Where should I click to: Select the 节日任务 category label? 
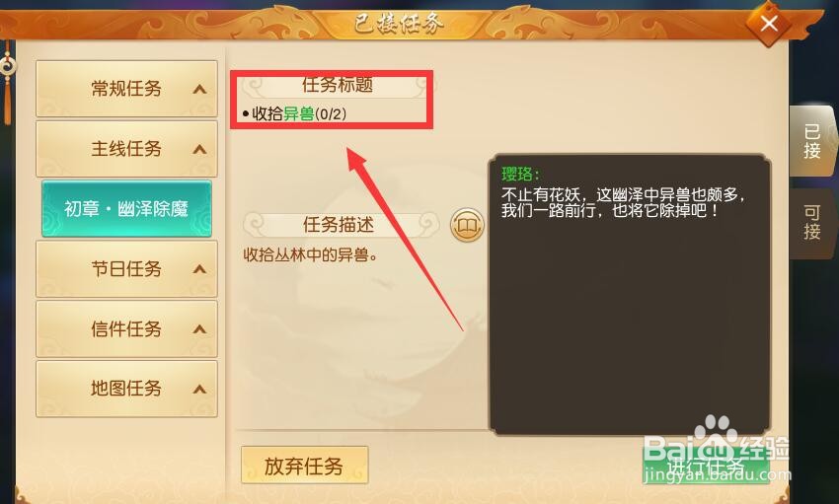tap(126, 268)
